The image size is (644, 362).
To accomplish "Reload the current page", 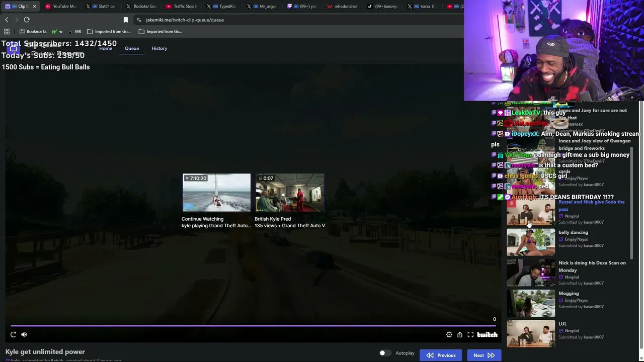I will click(27, 20).
